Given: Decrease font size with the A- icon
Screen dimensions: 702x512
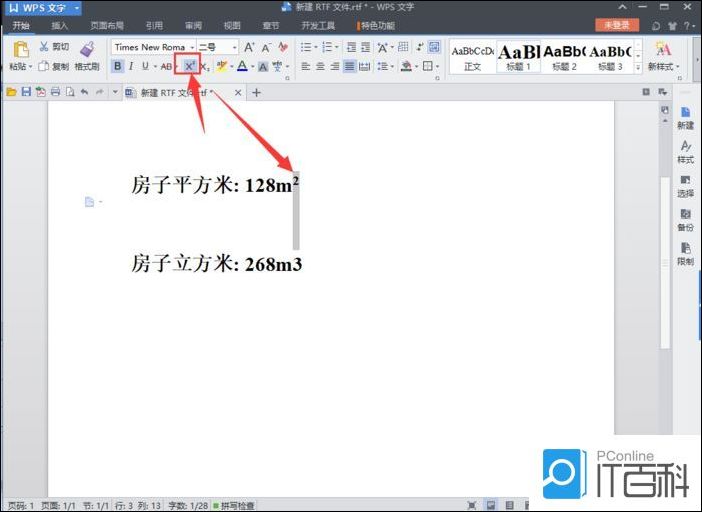Looking at the screenshot, I should 266,47.
